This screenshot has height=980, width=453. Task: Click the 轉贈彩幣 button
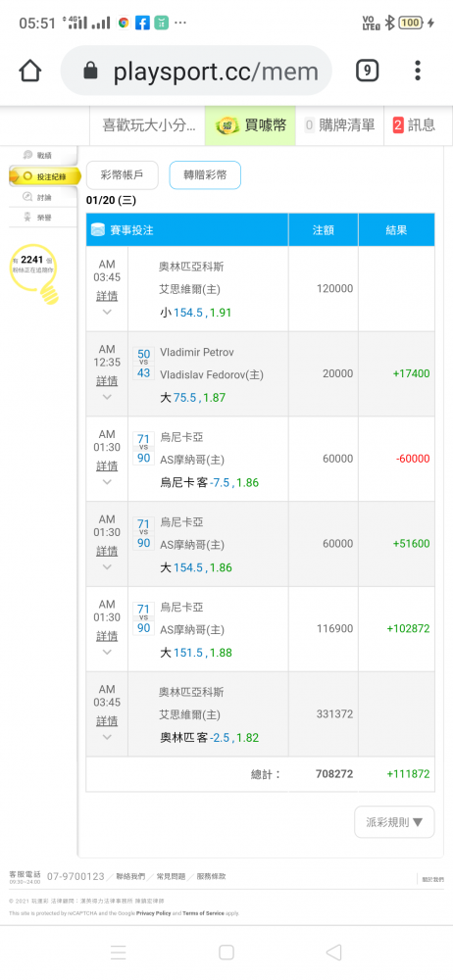(205, 175)
